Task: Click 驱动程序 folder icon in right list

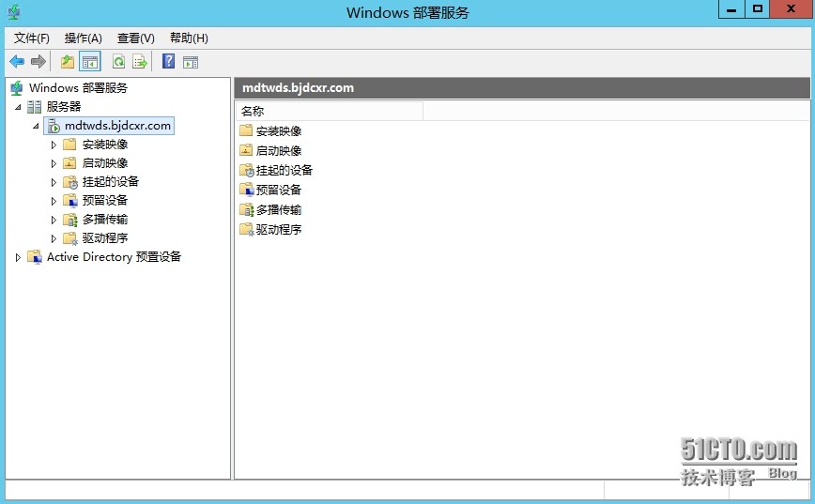Action: coord(246,229)
